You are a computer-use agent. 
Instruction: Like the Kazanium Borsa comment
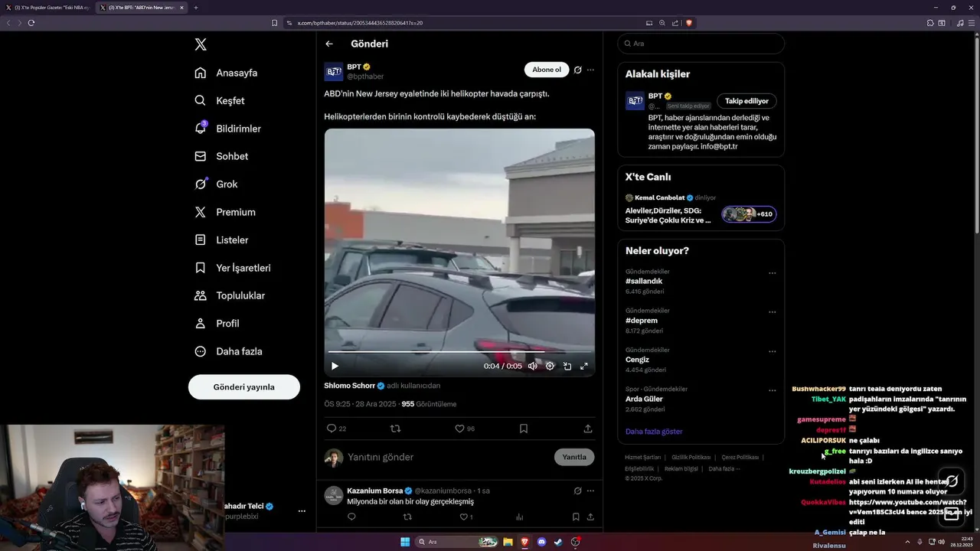pos(463,517)
